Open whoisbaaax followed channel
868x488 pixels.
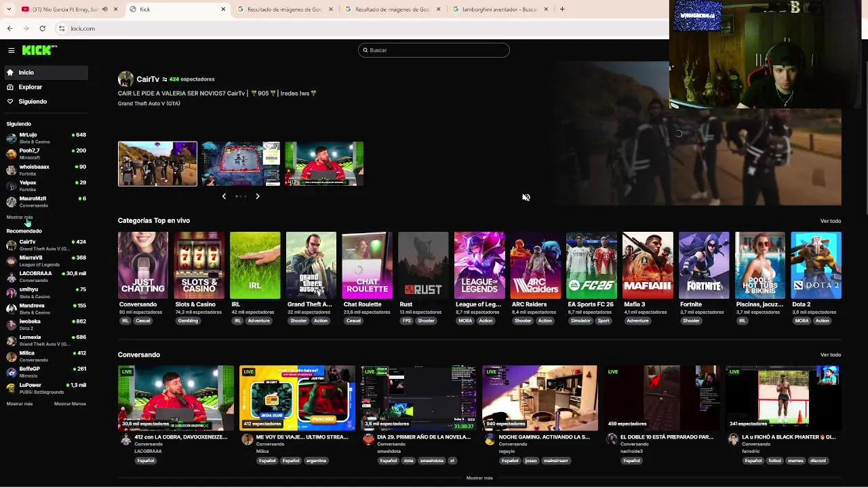[45, 169]
